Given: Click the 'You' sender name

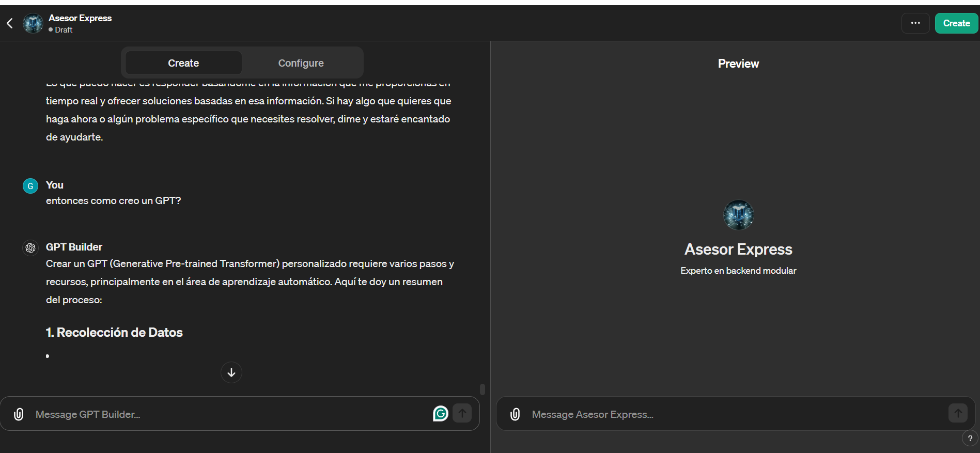Looking at the screenshot, I should 55,185.
